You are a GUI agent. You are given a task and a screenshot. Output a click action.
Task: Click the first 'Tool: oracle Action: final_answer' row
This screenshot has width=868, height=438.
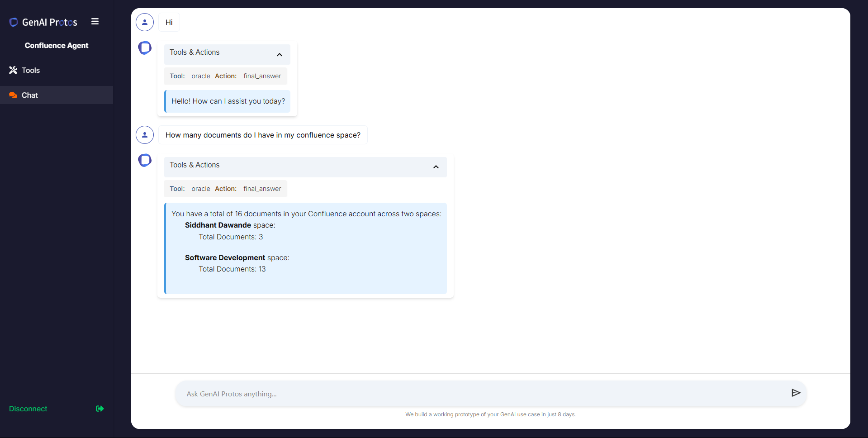click(225, 76)
